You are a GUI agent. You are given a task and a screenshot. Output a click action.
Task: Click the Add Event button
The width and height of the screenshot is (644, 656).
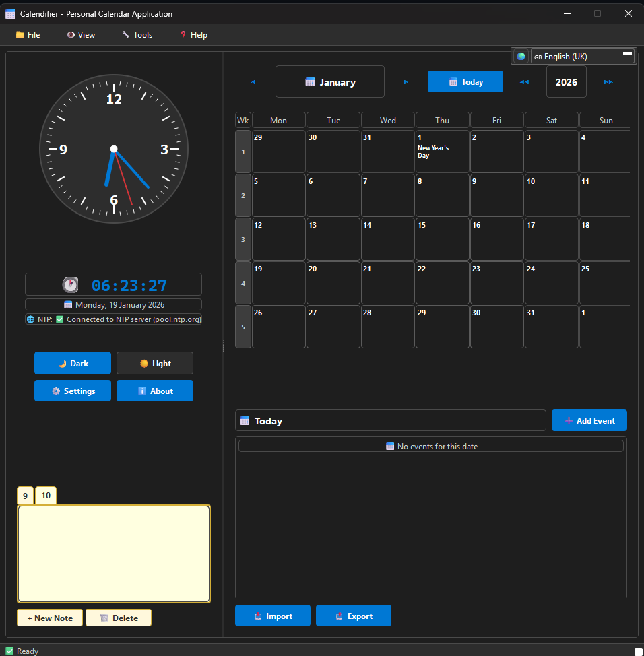(x=589, y=420)
